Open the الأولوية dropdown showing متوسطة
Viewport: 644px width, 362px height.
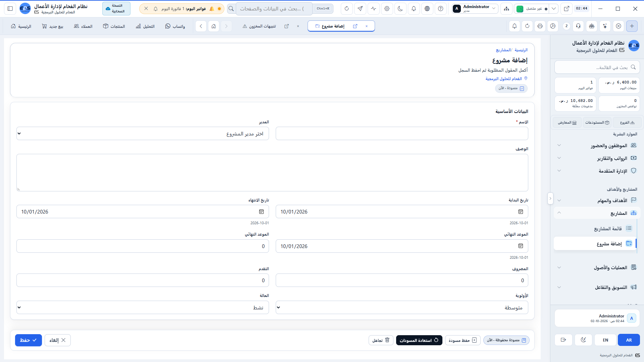click(402, 307)
